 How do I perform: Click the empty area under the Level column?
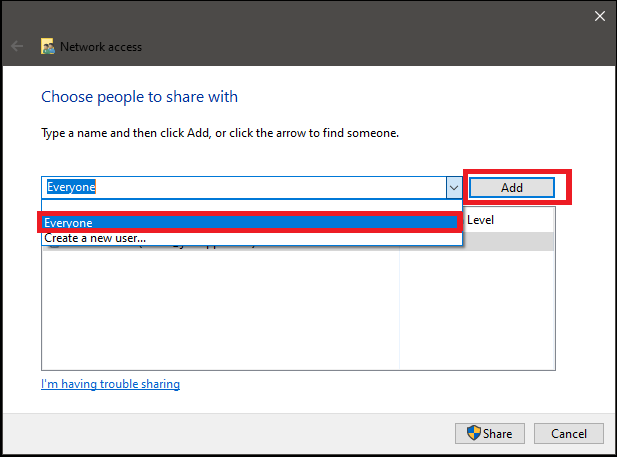(x=476, y=310)
